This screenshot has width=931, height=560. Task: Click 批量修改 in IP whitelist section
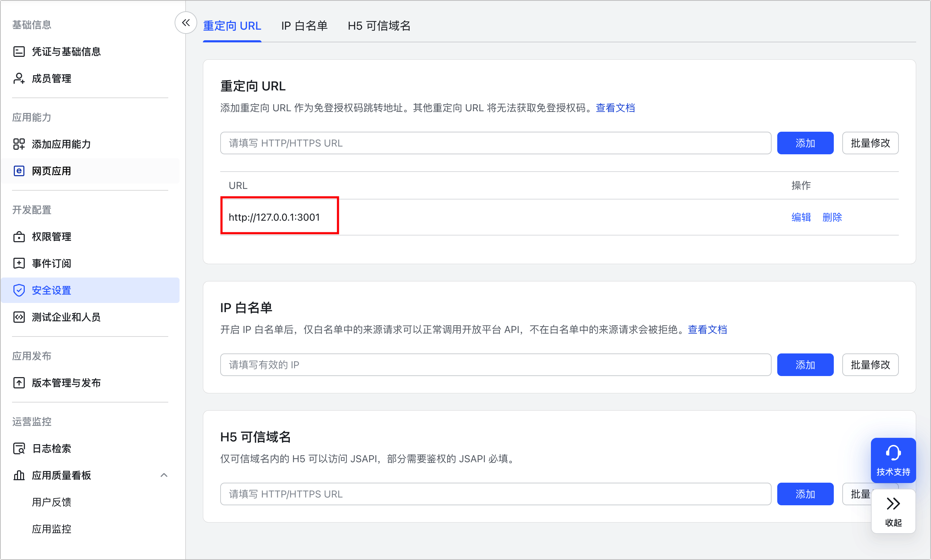pos(870,364)
